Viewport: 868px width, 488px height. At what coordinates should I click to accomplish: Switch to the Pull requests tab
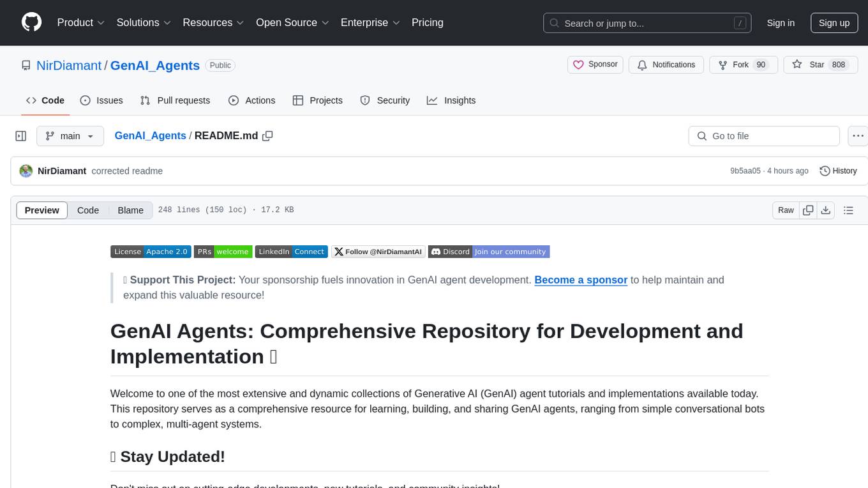pyautogui.click(x=175, y=100)
